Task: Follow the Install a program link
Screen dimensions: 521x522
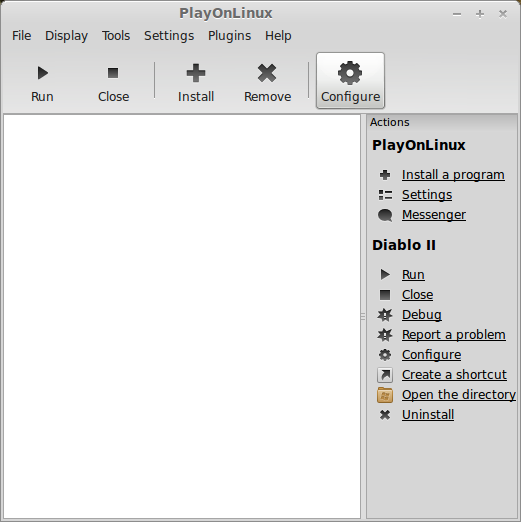Action: pyautogui.click(x=453, y=175)
